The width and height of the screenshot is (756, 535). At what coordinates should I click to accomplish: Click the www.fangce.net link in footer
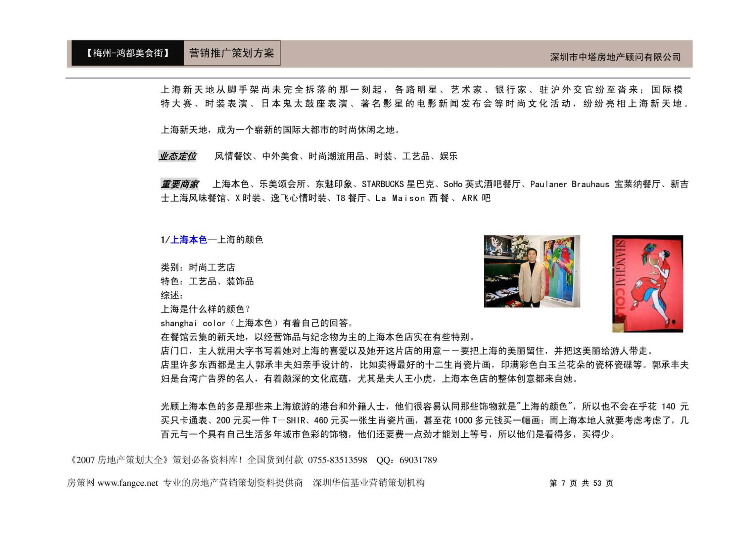tap(128, 483)
